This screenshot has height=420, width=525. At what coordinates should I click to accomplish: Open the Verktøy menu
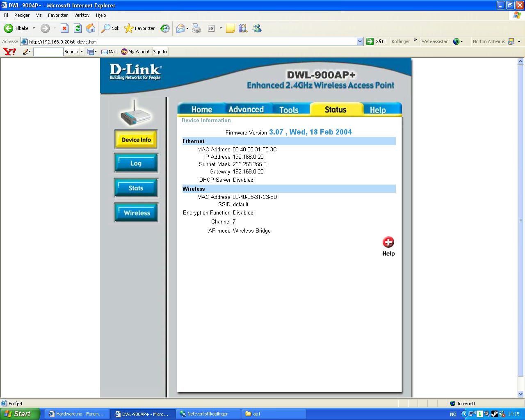[x=82, y=15]
